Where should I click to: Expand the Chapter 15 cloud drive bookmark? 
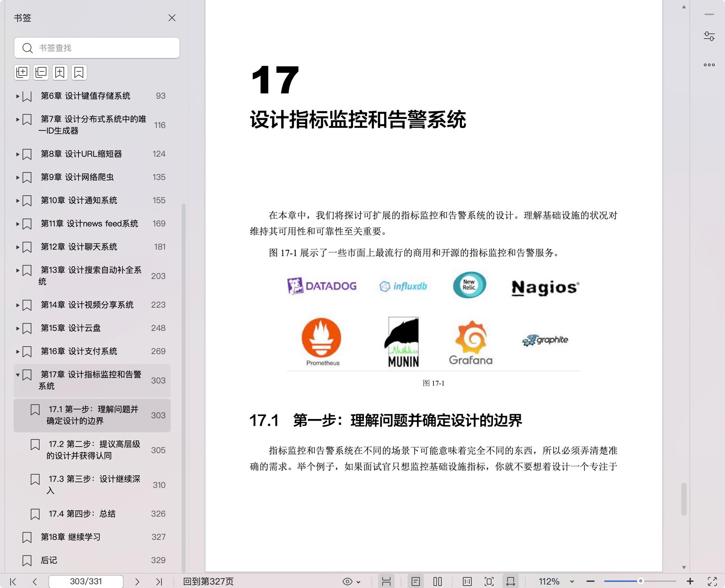[x=18, y=328]
